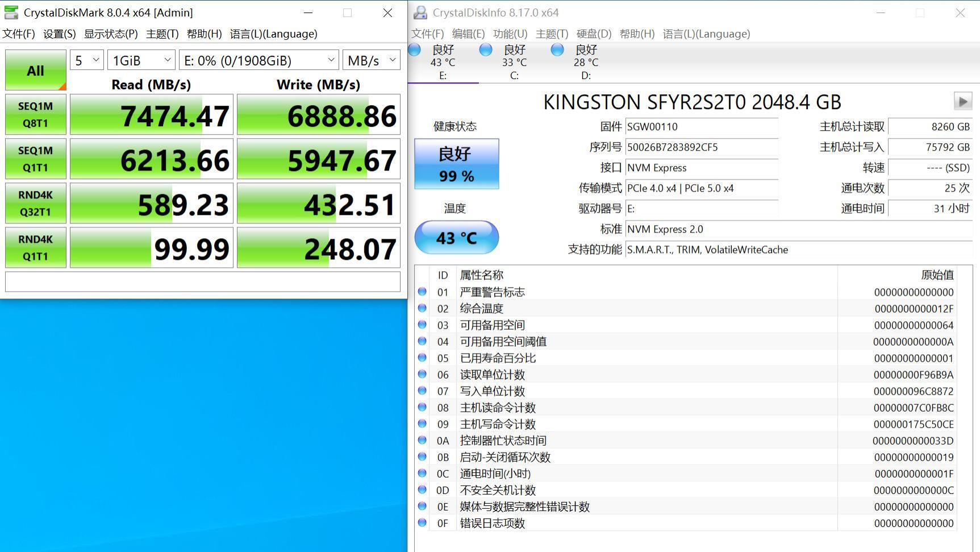Image resolution: width=980 pixels, height=552 pixels.
Task: Click the All benchmark button
Action: pos(36,70)
